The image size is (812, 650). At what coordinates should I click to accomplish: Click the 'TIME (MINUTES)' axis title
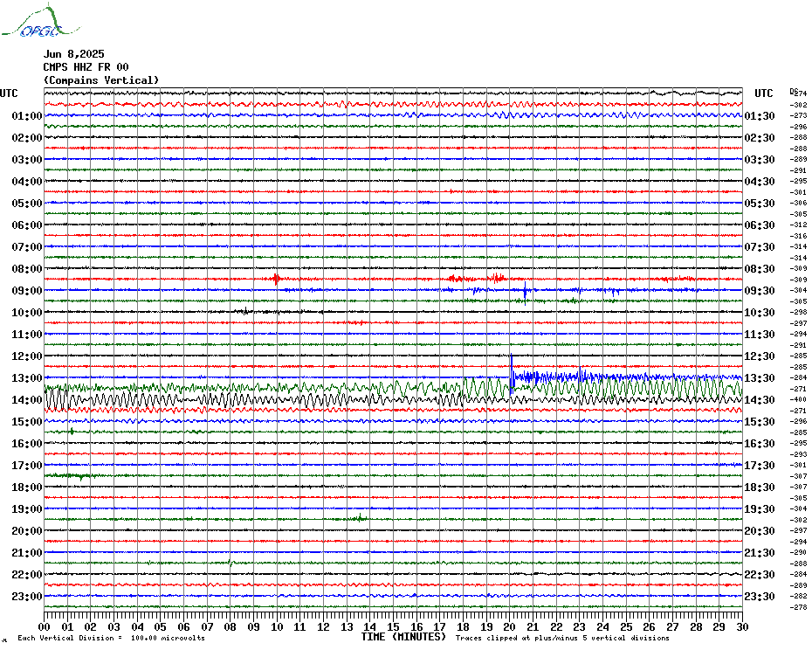pyautogui.click(x=403, y=637)
